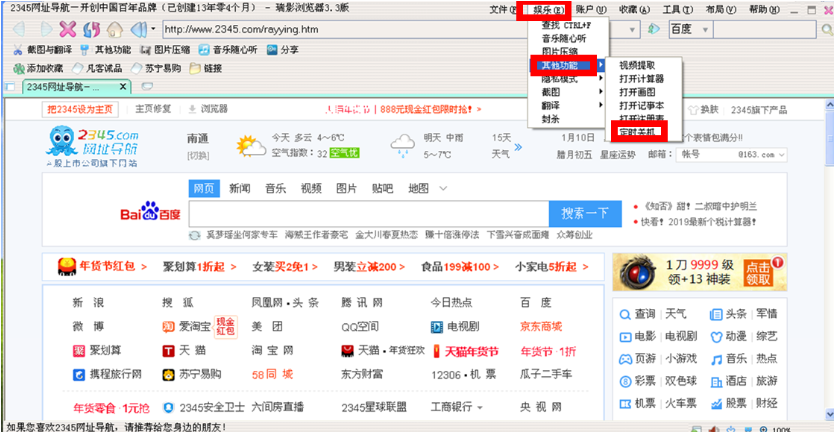
Task: Choose 打开计算器 from the submenu
Action: pos(643,78)
